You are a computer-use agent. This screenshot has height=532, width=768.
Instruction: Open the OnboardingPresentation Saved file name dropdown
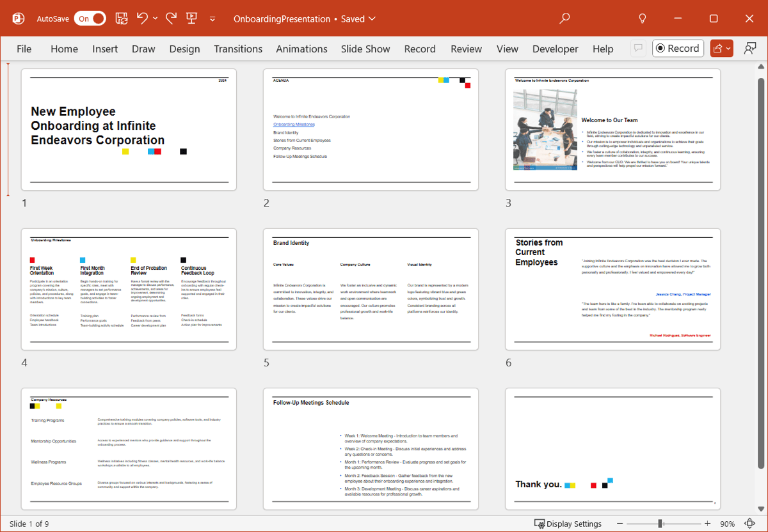coord(305,19)
